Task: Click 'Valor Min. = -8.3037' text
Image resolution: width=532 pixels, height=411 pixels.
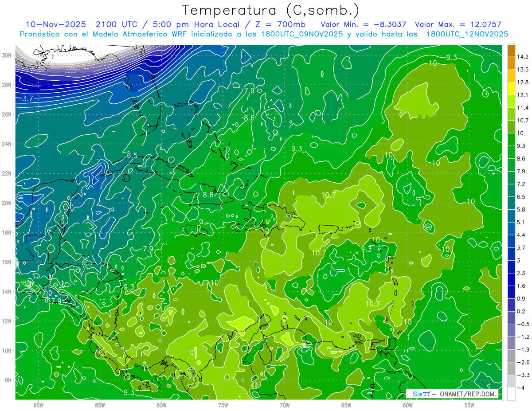Action: 364,24
